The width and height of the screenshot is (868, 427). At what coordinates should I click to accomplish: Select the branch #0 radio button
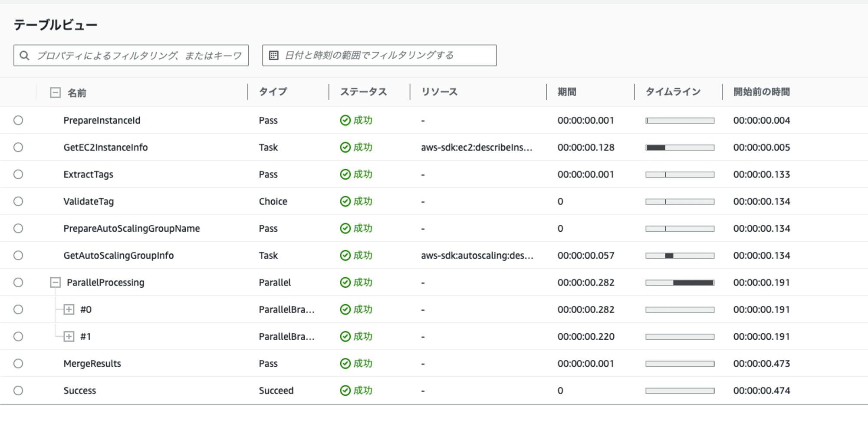point(18,309)
